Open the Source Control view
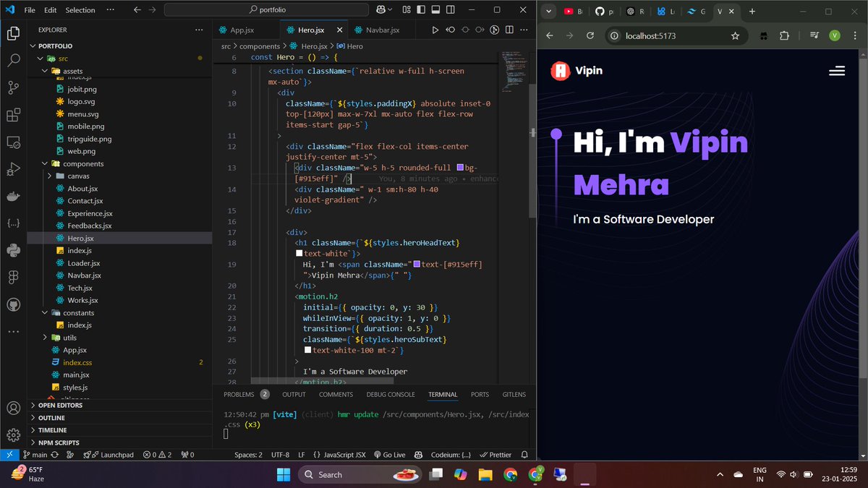This screenshot has width=868, height=488. (x=13, y=87)
